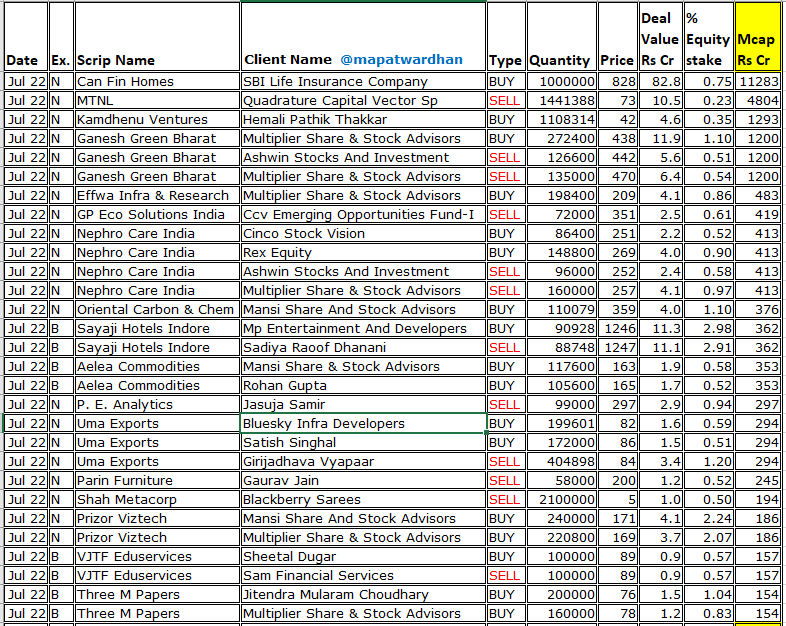Select the 'Quantity' column header
The height and width of the screenshot is (626, 786).
pos(562,37)
